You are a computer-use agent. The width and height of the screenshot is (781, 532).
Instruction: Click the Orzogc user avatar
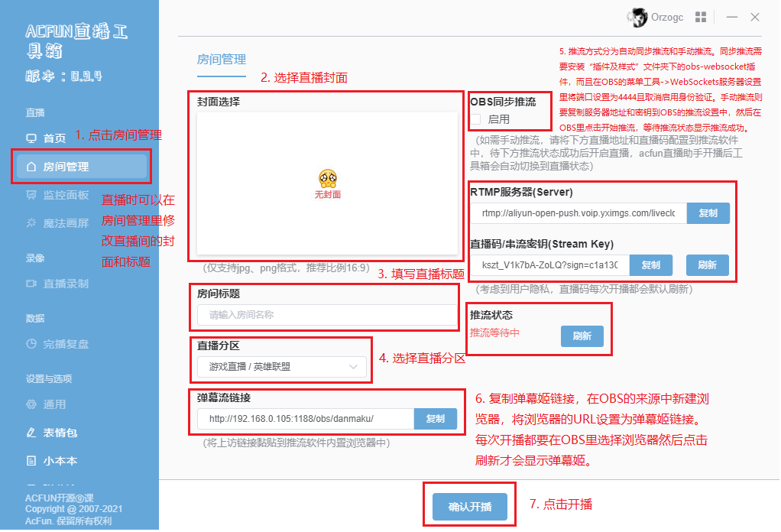637,18
